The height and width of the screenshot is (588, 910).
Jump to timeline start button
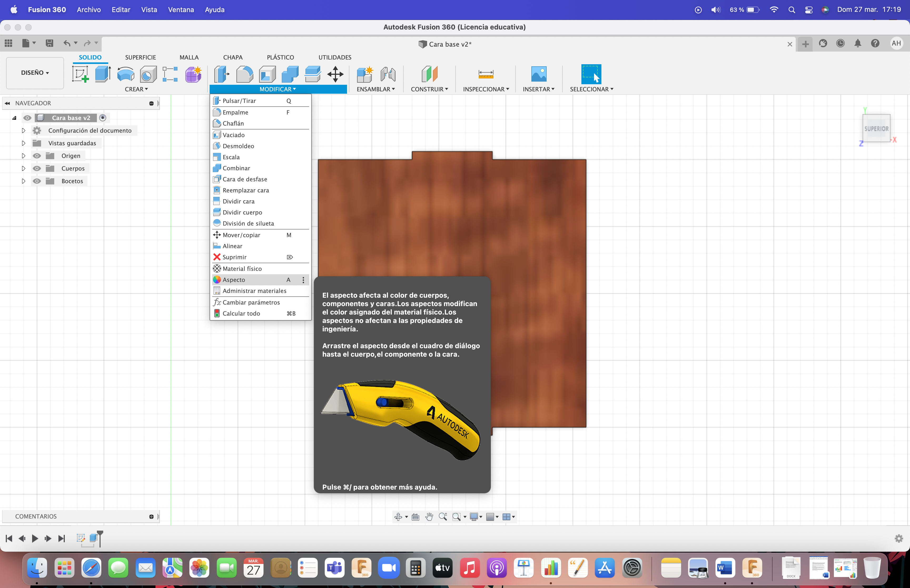(9, 538)
